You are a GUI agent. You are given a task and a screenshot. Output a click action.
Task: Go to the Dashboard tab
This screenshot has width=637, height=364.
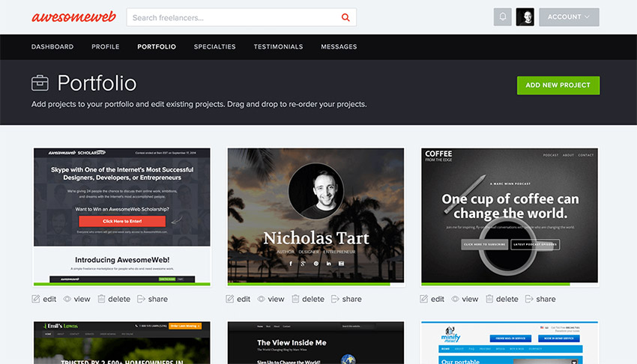tap(52, 46)
